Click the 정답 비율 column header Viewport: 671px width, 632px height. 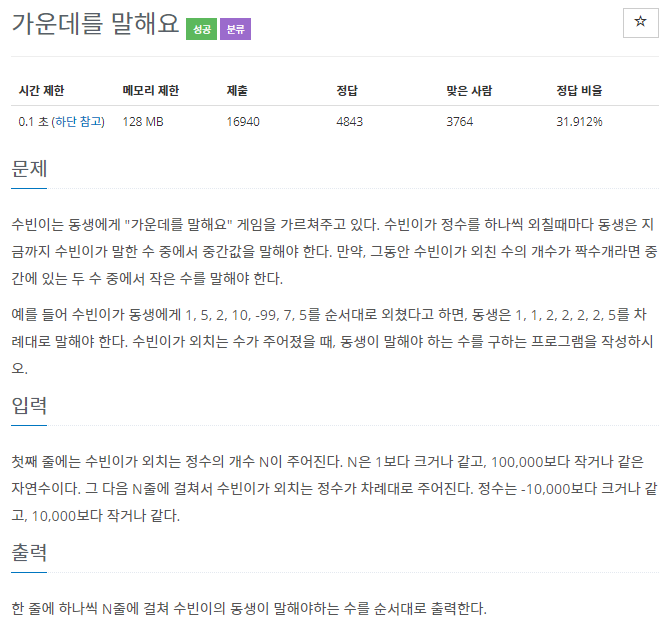click(579, 91)
